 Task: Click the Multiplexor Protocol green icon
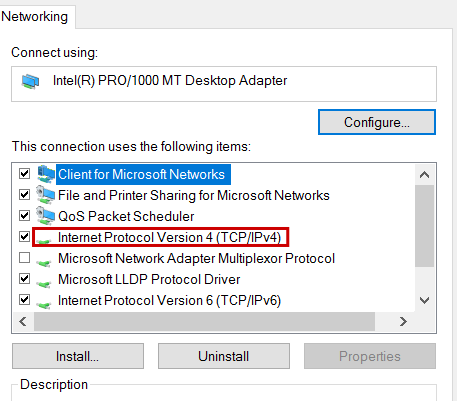click(x=44, y=263)
